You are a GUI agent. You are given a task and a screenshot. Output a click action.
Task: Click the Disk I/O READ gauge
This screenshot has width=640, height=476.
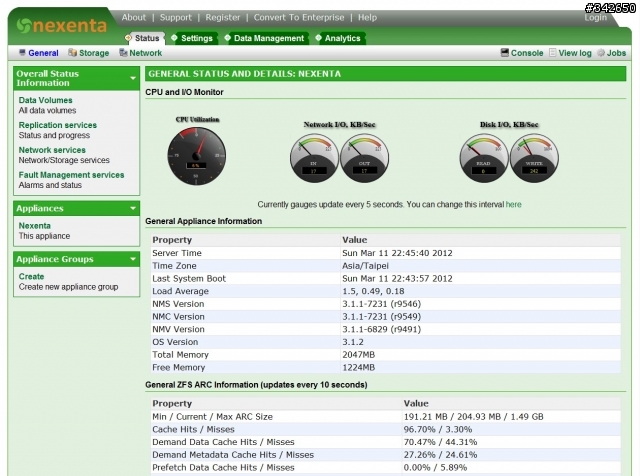484,158
